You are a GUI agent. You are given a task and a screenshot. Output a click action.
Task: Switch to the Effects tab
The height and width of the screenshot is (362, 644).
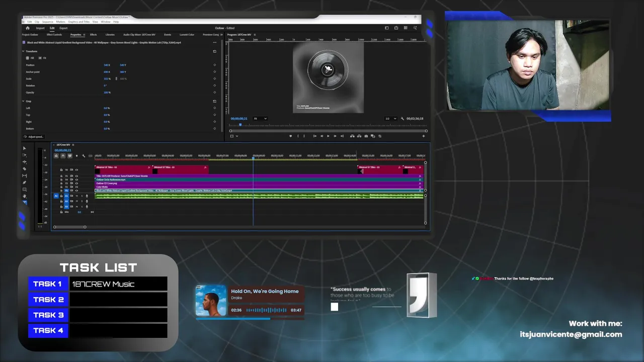93,35
